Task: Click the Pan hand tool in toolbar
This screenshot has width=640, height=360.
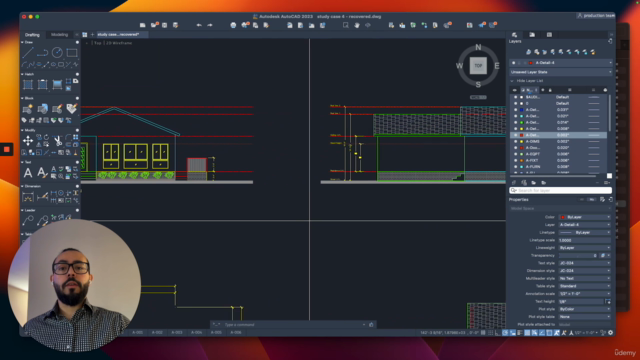Action: [357, 25]
